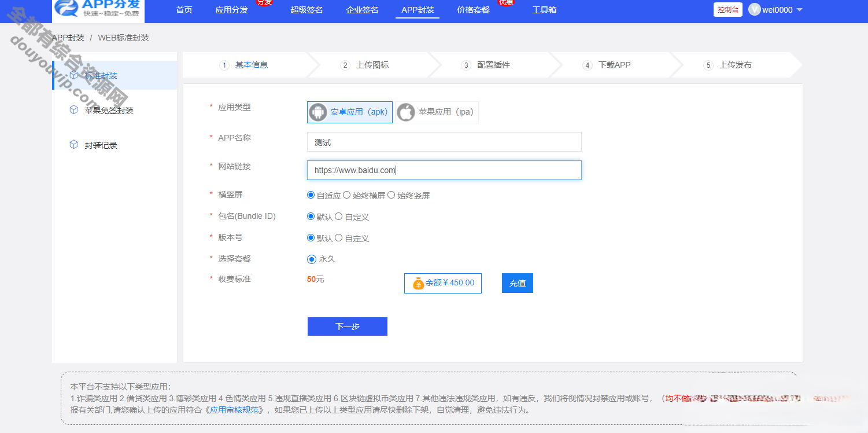This screenshot has height=433, width=868.
Task: Click WEB标准封装 breadcrumb text
Action: (124, 38)
